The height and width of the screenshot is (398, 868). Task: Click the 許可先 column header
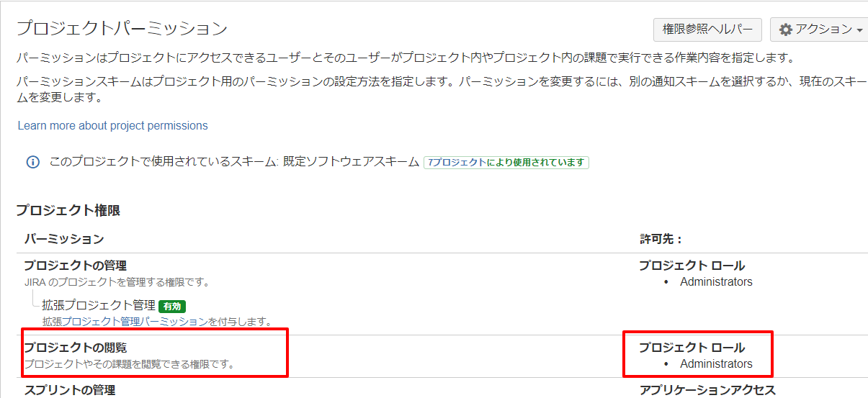coord(661,238)
